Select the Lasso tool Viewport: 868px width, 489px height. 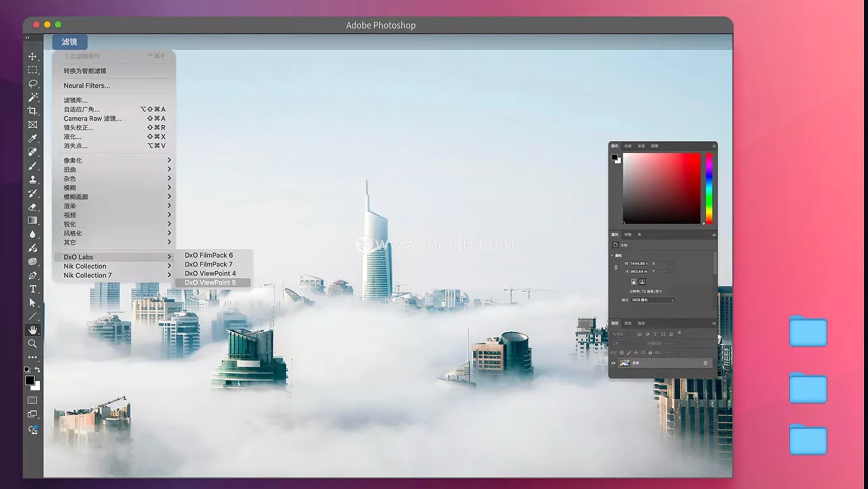click(x=33, y=84)
